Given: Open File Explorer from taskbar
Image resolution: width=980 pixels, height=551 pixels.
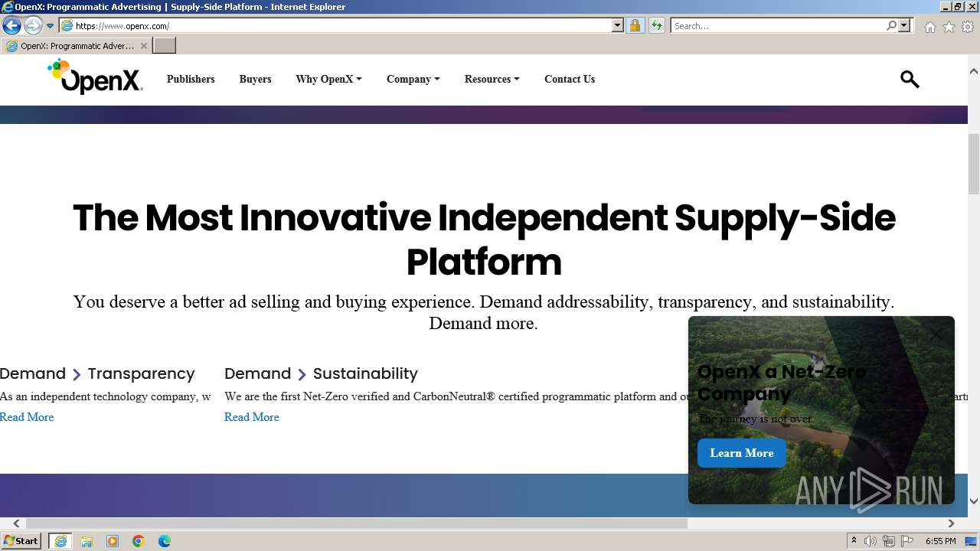Looking at the screenshot, I should (x=87, y=541).
